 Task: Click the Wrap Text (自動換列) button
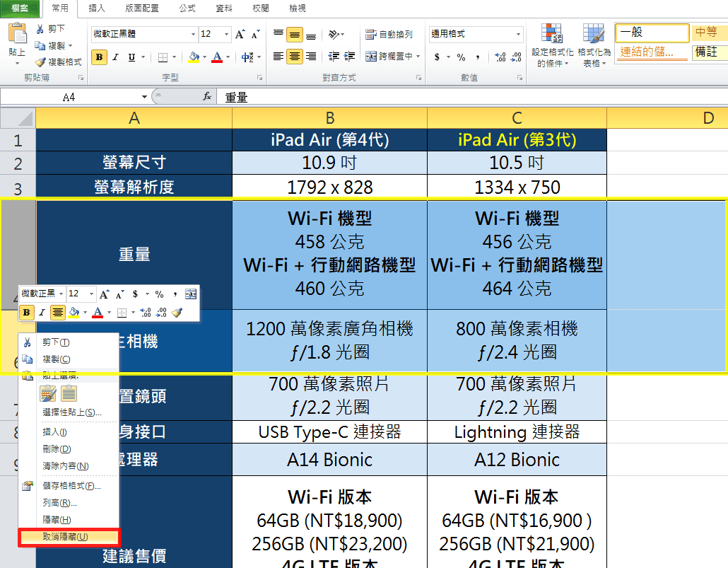[x=389, y=34]
